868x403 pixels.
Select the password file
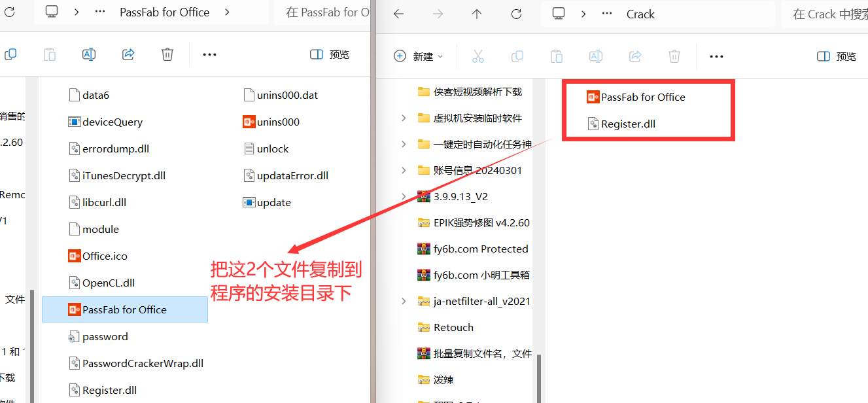coord(98,336)
